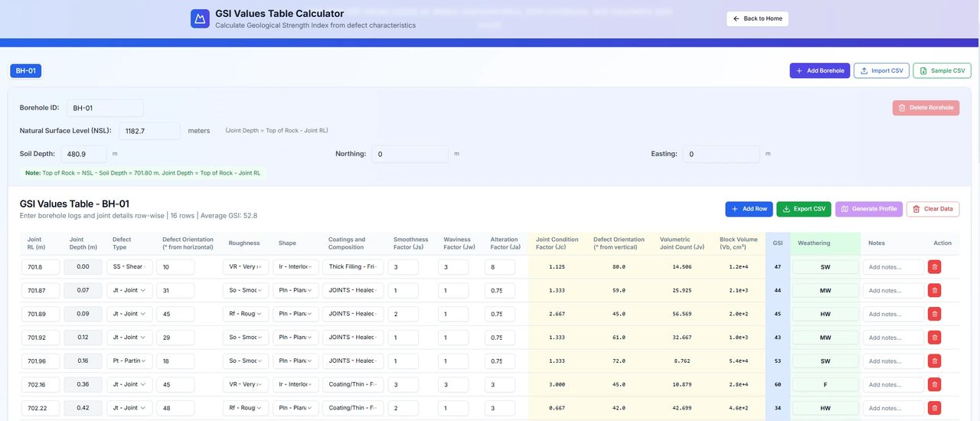This screenshot has width=980, height=421.
Task: Edit Joint RL value 701.8
Action: click(x=41, y=267)
